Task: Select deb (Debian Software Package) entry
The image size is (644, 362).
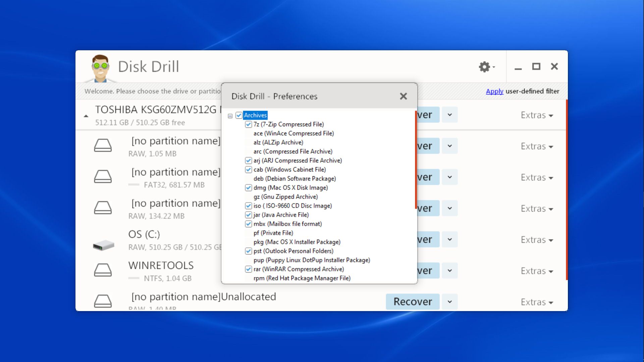Action: click(x=294, y=179)
